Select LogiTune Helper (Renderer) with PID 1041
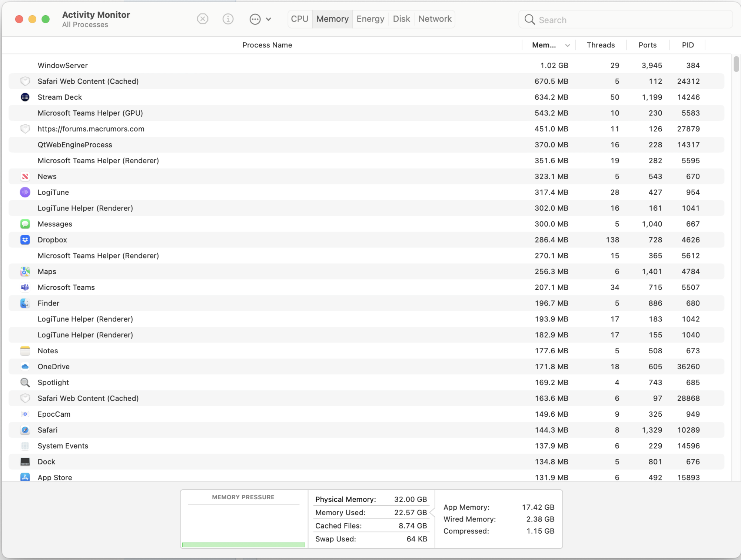 [x=366, y=208]
